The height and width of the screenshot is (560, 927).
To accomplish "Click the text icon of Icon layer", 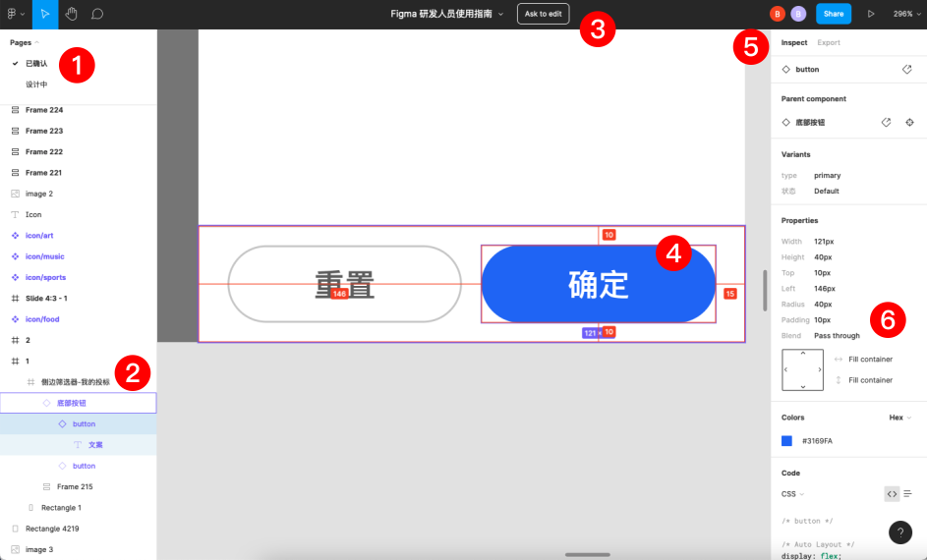I will pyautogui.click(x=16, y=214).
